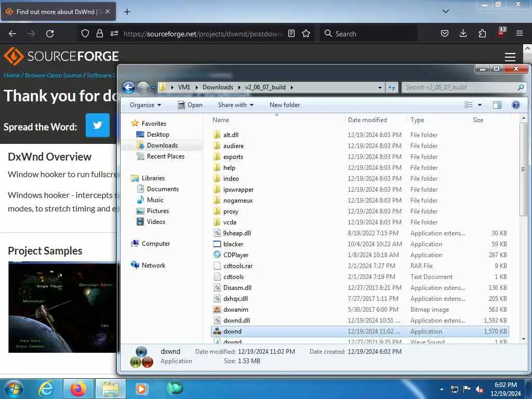The width and height of the screenshot is (532, 399).
Task: Sort by Size column header
Action: pyautogui.click(x=490, y=120)
